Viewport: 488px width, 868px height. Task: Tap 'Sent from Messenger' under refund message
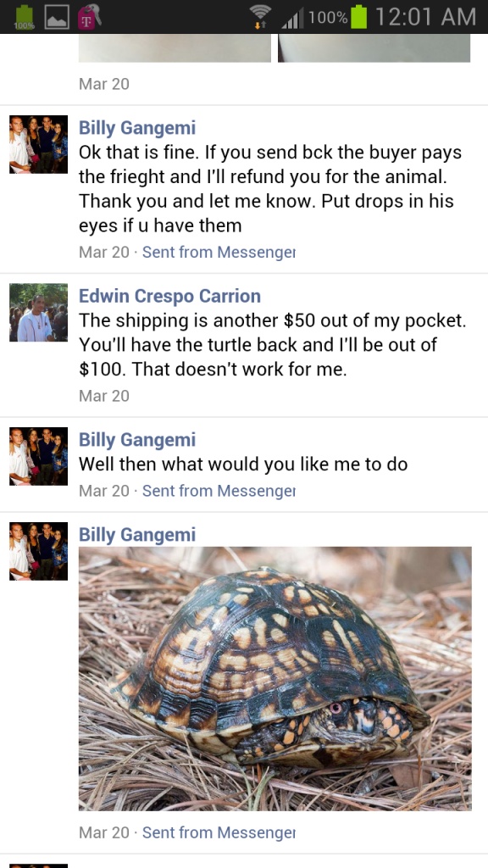coord(219,252)
